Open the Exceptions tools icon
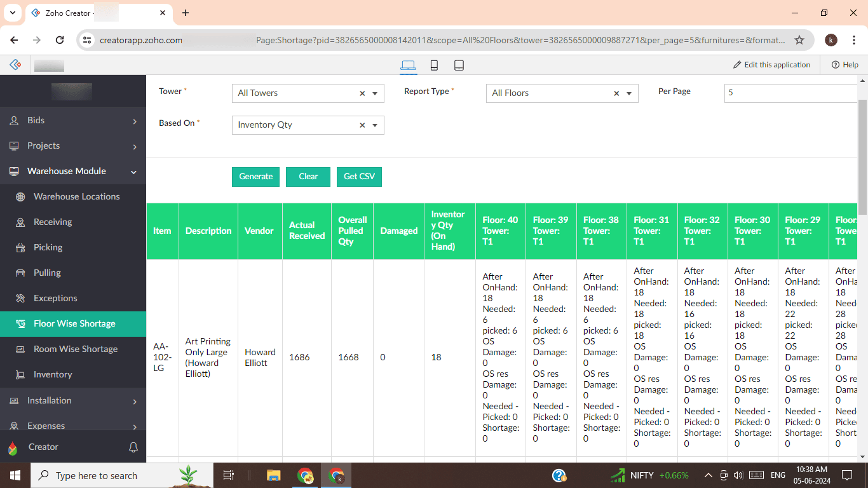This screenshot has height=488, width=868. pos(21,298)
